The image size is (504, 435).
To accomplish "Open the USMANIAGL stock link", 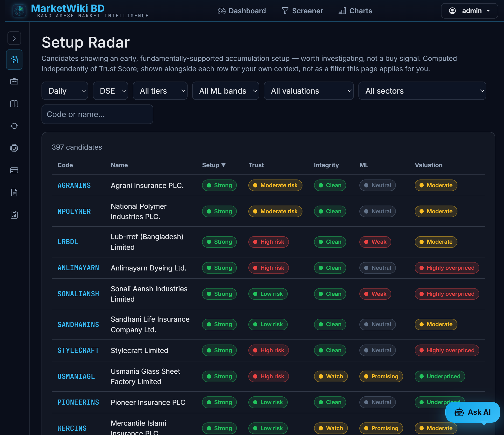I will [76, 376].
